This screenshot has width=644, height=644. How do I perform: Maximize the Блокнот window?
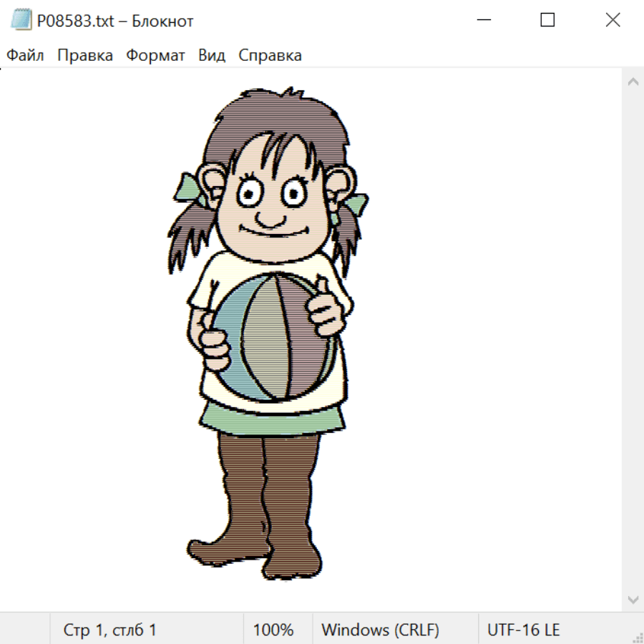coord(547,21)
